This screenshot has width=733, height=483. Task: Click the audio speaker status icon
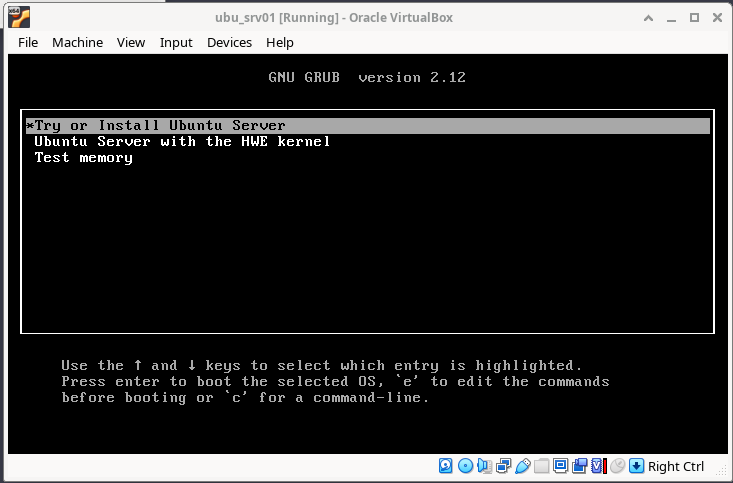[x=485, y=466]
